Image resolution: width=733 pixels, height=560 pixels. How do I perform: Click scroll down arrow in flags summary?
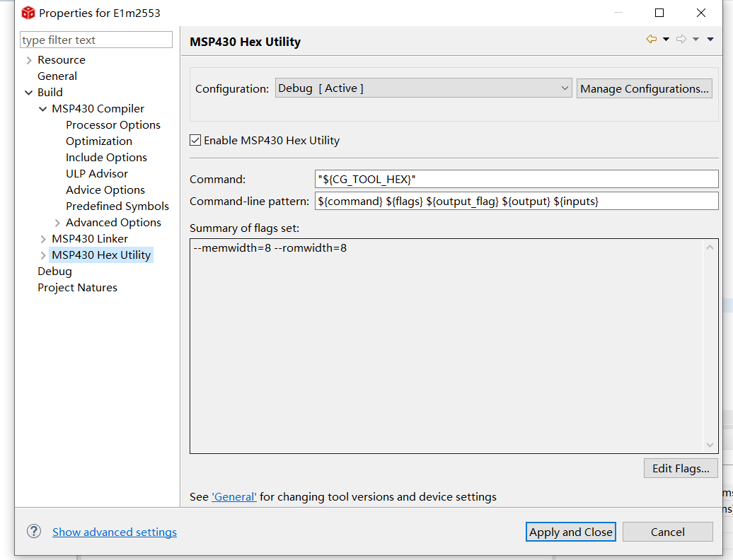[710, 445]
